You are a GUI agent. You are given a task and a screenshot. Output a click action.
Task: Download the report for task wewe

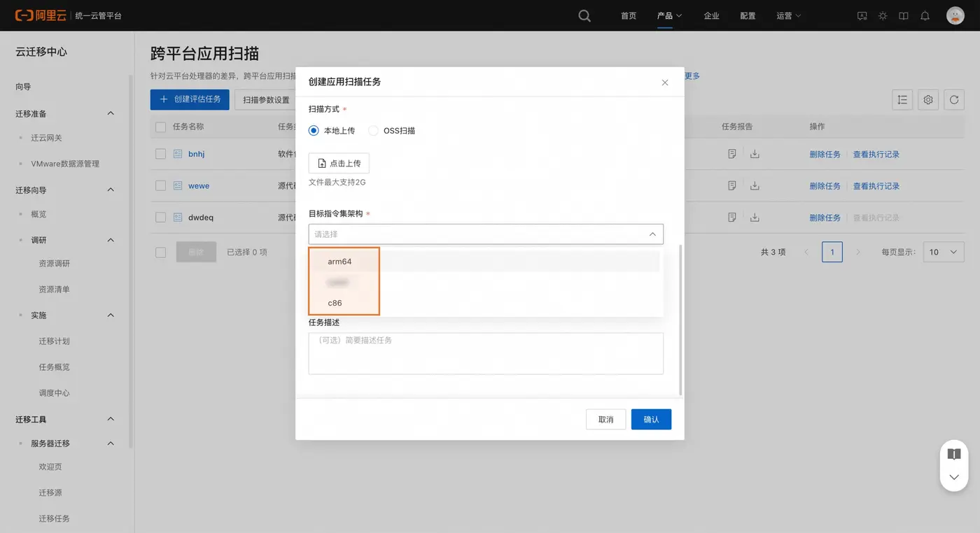755,185
